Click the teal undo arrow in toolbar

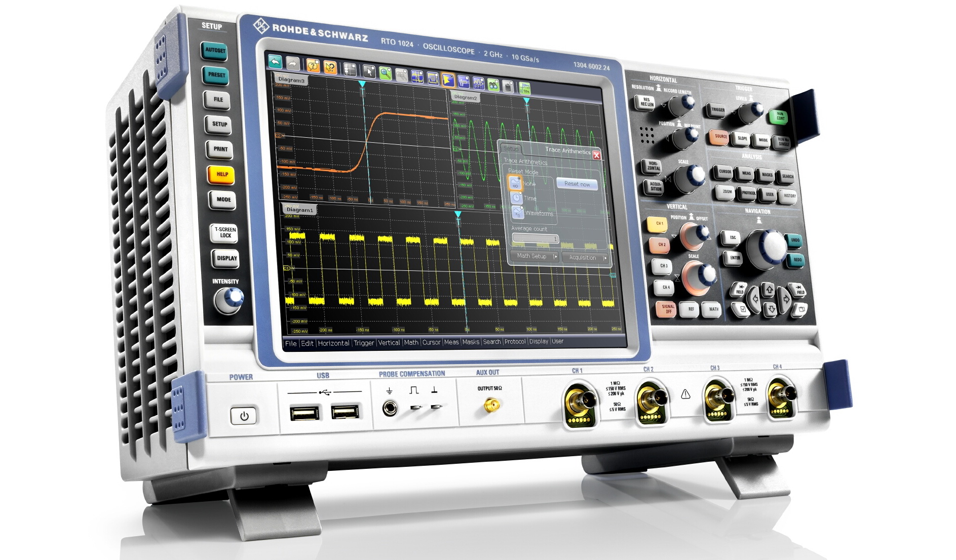click(275, 62)
